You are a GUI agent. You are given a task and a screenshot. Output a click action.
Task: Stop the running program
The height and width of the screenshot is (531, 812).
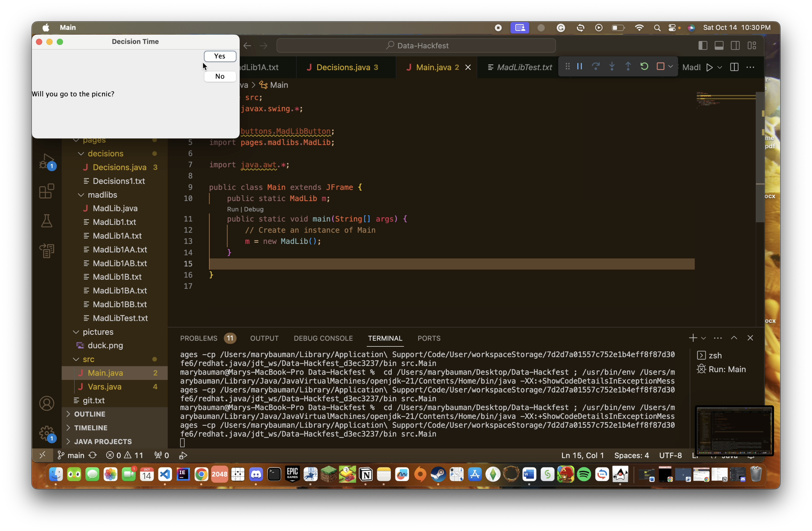tap(660, 66)
